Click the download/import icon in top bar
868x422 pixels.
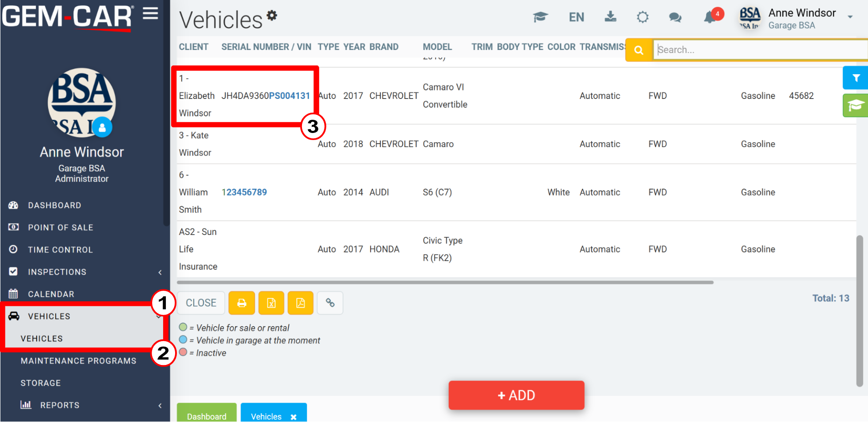[610, 17]
